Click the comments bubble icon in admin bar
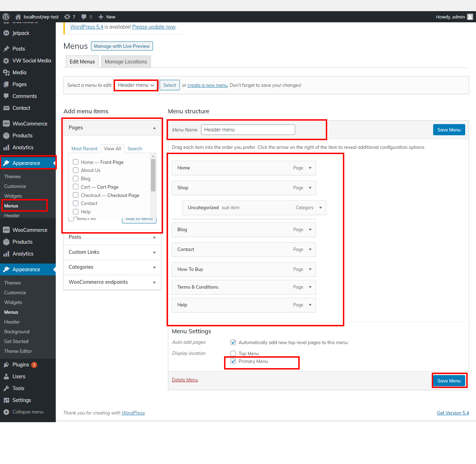This screenshot has width=476, height=464. coord(84,17)
